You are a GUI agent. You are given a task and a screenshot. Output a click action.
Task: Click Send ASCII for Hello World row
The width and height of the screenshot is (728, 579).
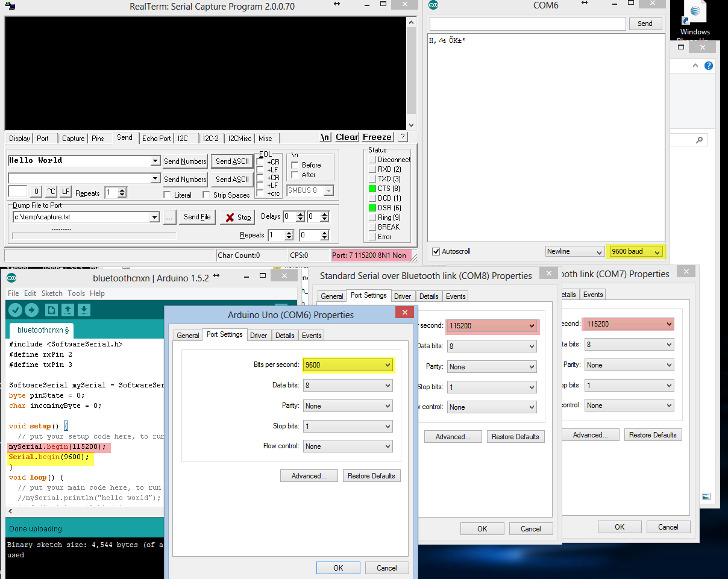(232, 161)
